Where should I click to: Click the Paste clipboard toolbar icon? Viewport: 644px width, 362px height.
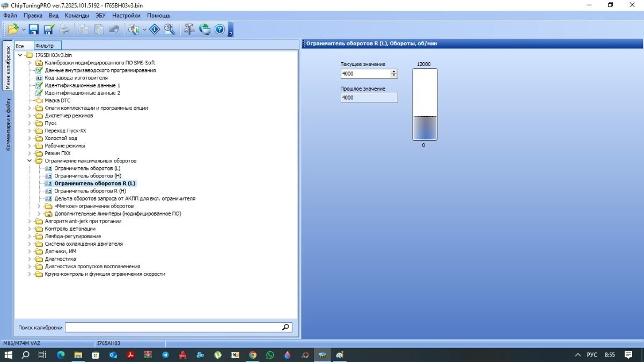(x=99, y=29)
